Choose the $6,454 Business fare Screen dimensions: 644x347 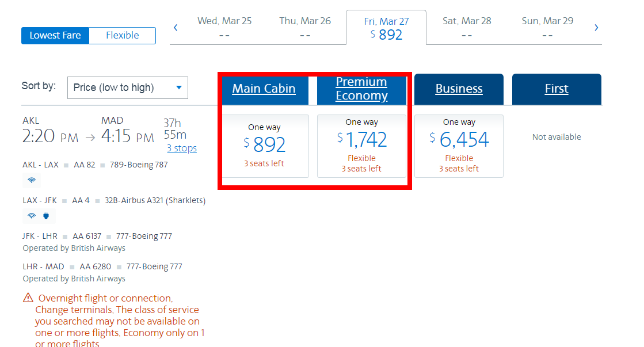click(x=459, y=146)
